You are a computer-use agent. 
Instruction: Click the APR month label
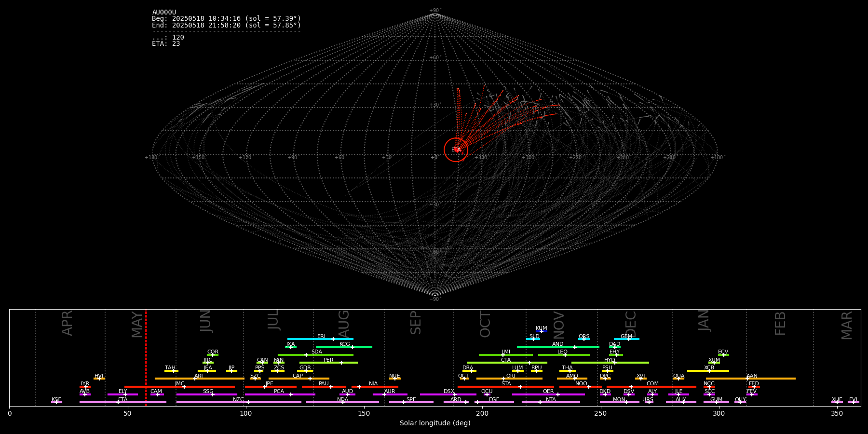coord(67,323)
